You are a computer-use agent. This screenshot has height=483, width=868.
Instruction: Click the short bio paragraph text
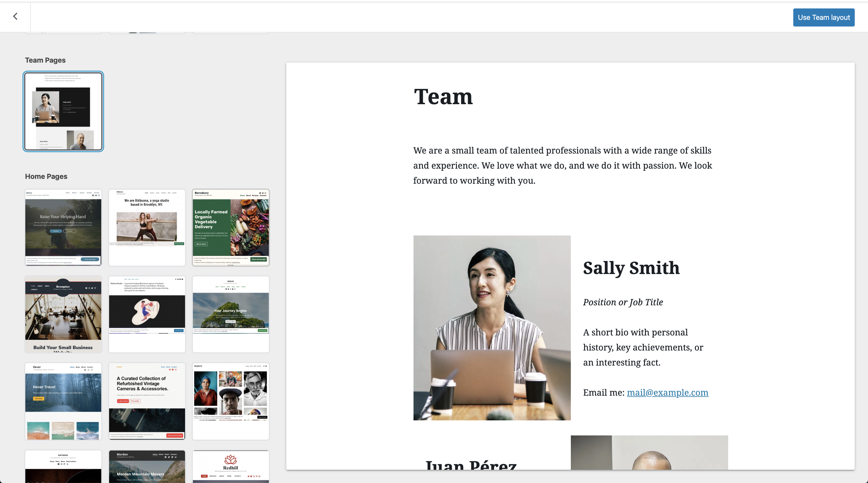click(x=643, y=347)
